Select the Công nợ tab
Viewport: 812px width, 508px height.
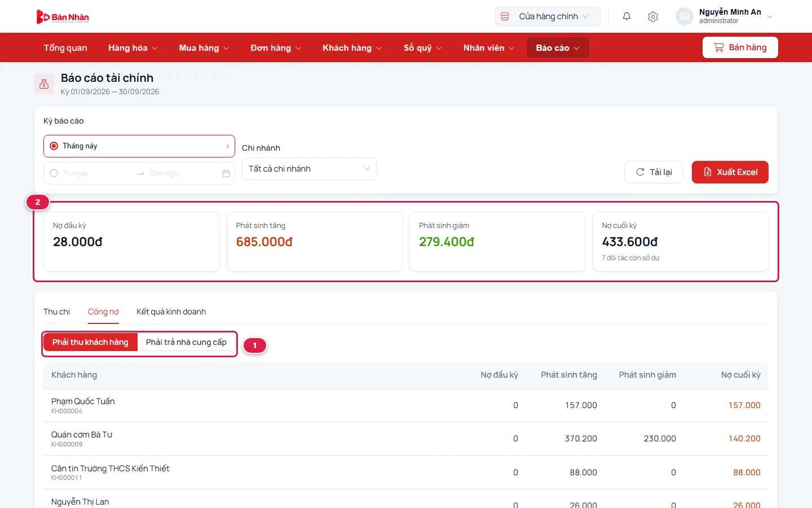(x=103, y=312)
